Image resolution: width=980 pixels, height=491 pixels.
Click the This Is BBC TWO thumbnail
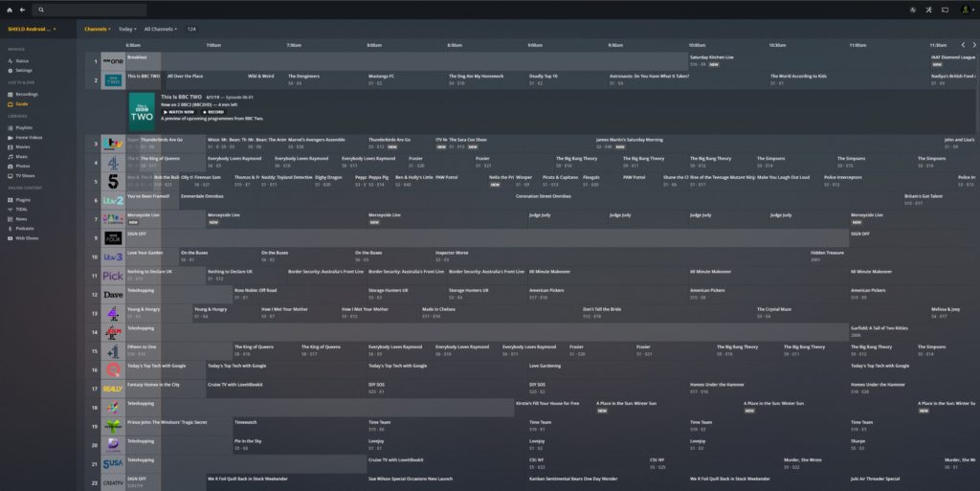tap(142, 112)
